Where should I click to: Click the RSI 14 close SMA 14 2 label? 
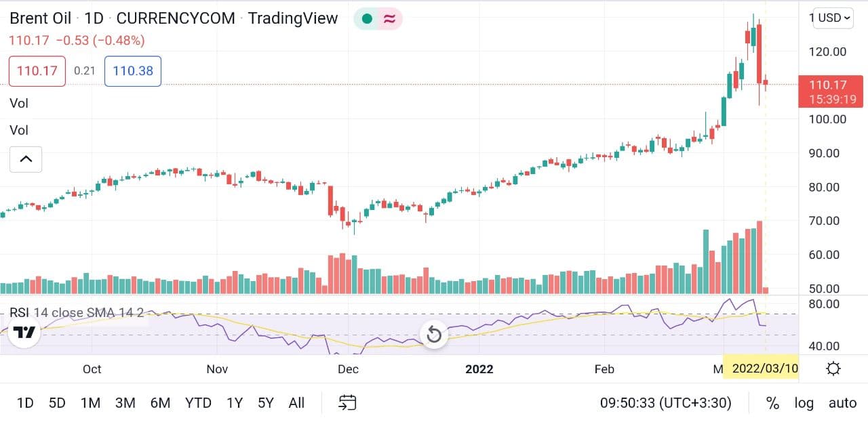click(x=77, y=312)
